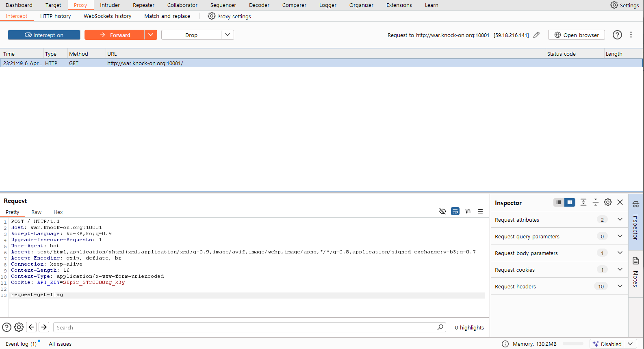Open Proxy settings gear
Screen dimensions: 644x349
pos(211,16)
